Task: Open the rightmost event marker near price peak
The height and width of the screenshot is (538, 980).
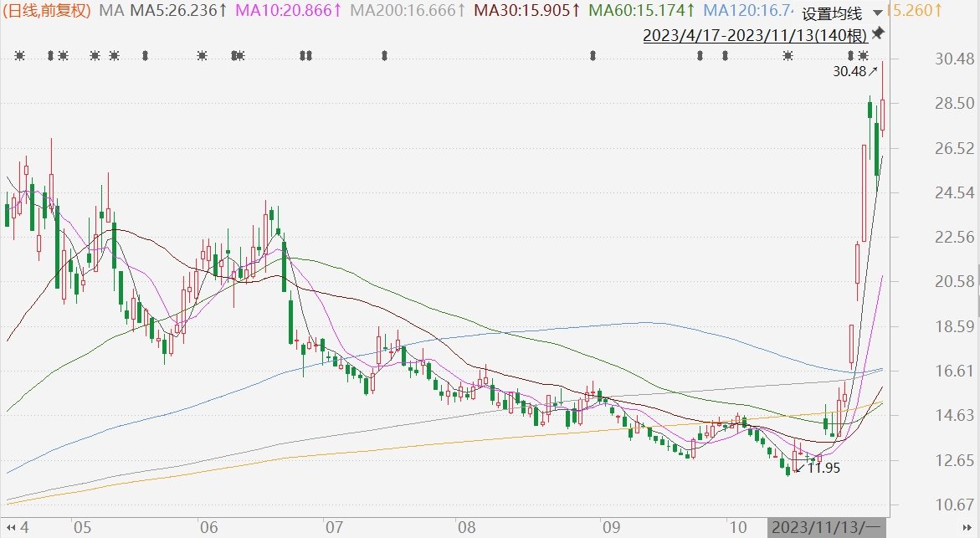Action: click(863, 56)
